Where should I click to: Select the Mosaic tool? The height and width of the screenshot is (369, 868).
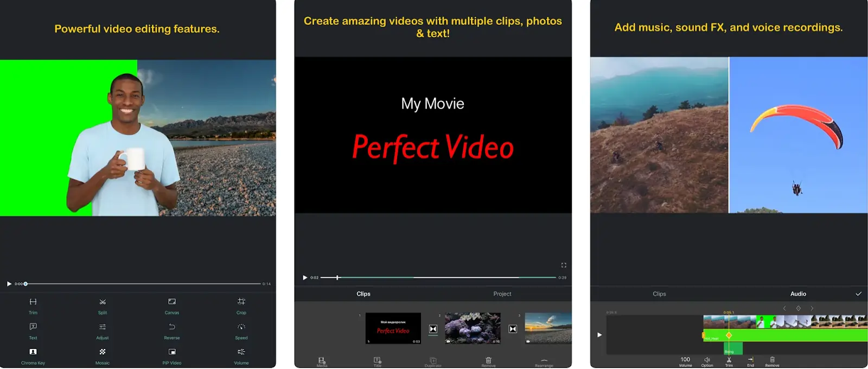point(103,356)
